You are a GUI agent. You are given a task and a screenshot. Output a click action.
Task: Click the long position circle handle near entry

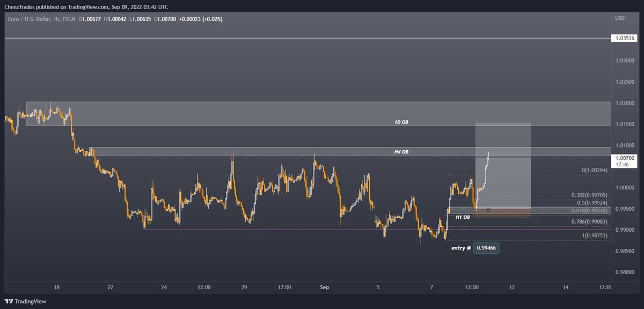coord(488,210)
